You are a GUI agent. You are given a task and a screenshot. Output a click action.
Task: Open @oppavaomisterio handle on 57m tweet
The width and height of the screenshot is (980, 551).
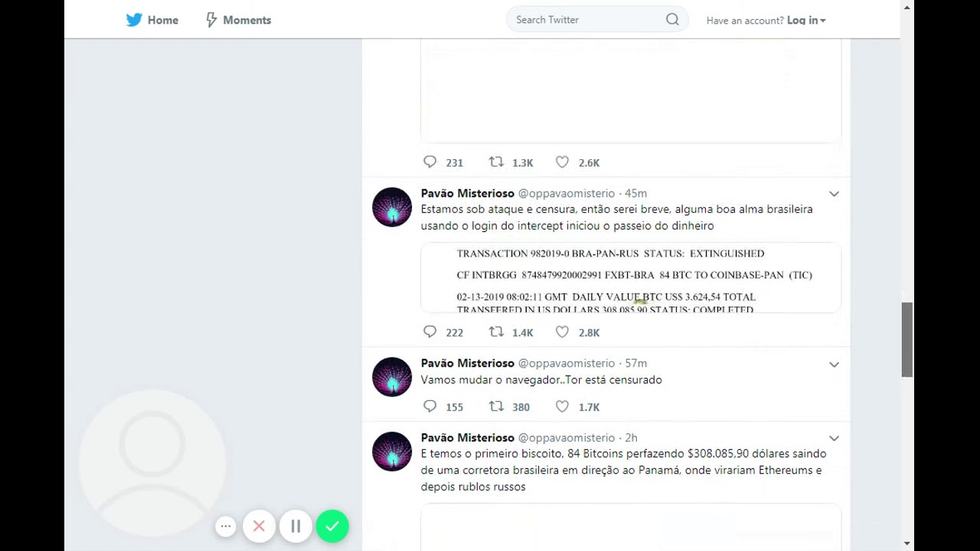pos(567,363)
